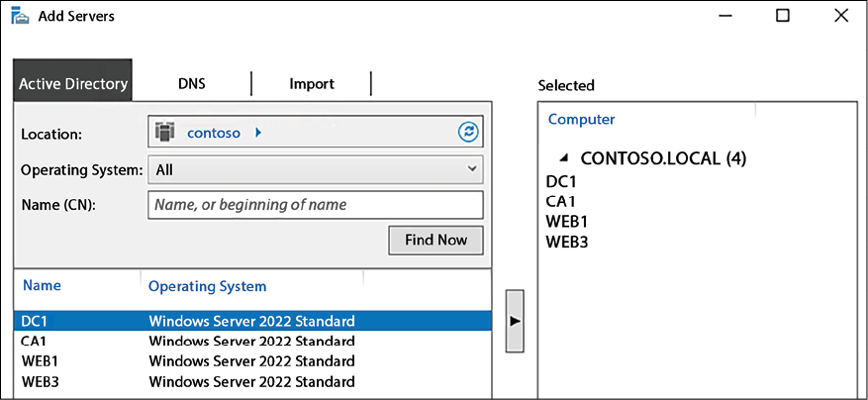868x400 pixels.
Task: Click the arrow button to add selected server
Action: click(515, 321)
